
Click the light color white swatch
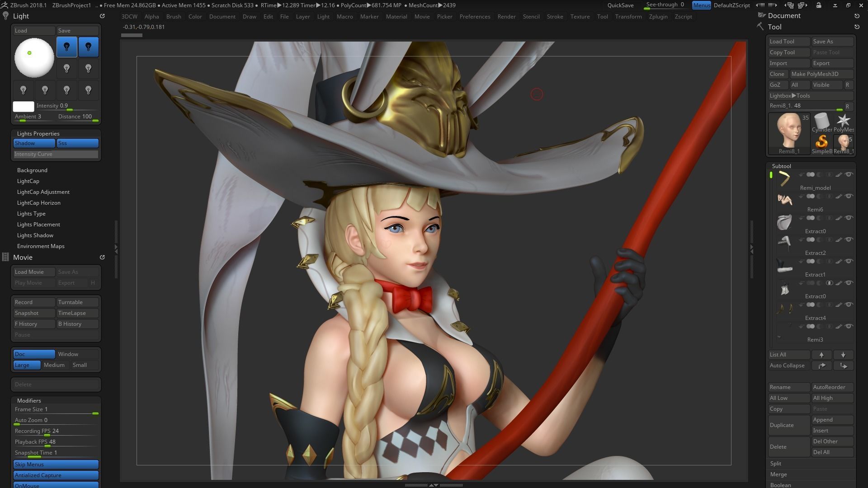[x=24, y=107]
